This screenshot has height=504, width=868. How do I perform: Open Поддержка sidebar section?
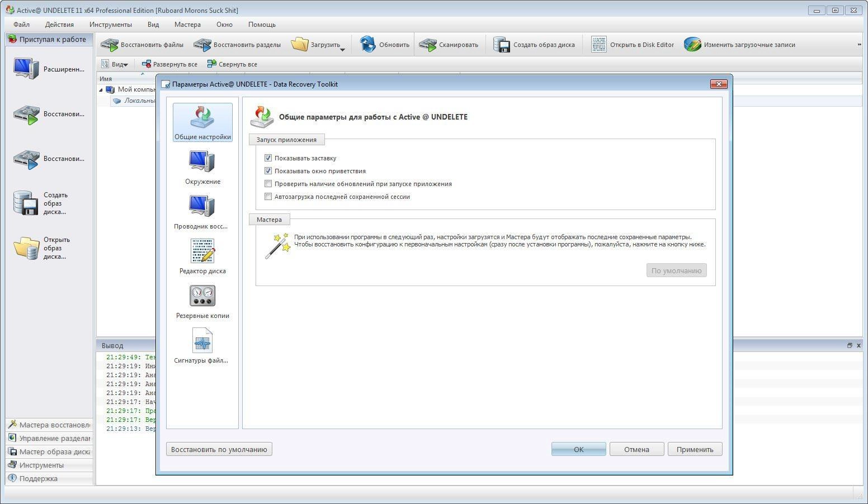(49, 478)
